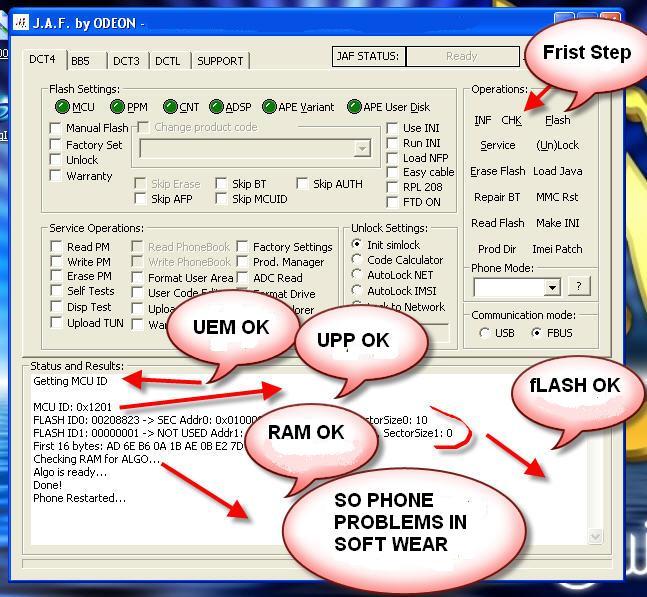Check the ADC Read option

242,277
